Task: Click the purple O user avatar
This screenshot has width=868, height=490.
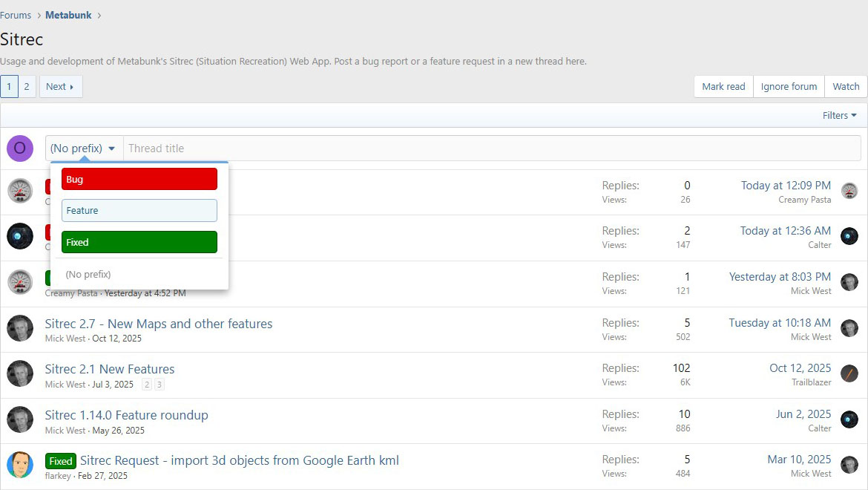Action: pos(20,148)
